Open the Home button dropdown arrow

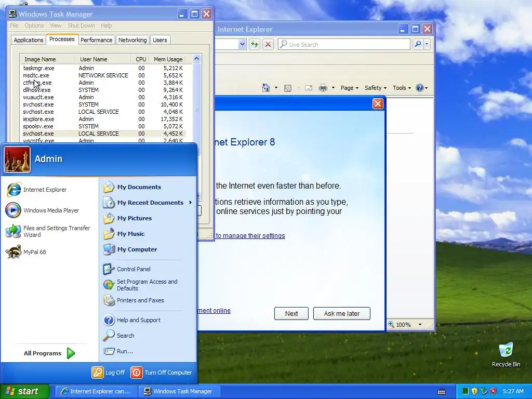point(276,88)
